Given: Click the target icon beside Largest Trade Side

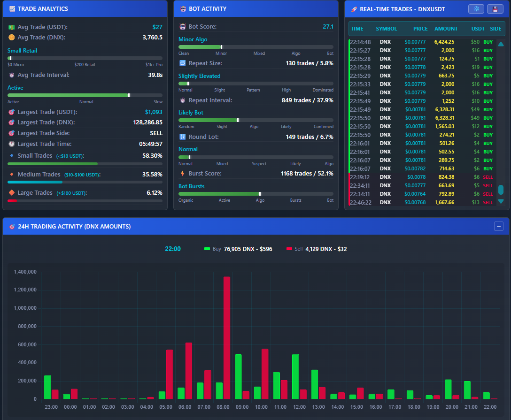Looking at the screenshot, I should click(x=11, y=133).
